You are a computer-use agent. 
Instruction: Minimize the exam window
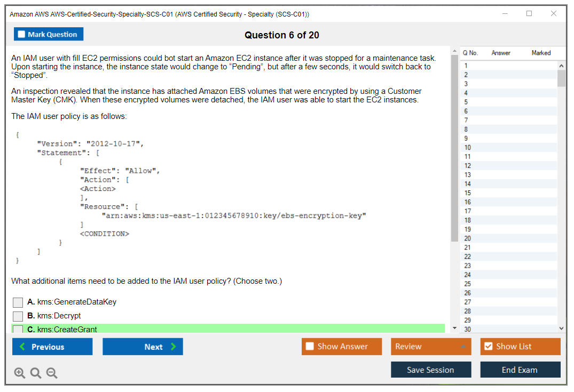point(505,14)
